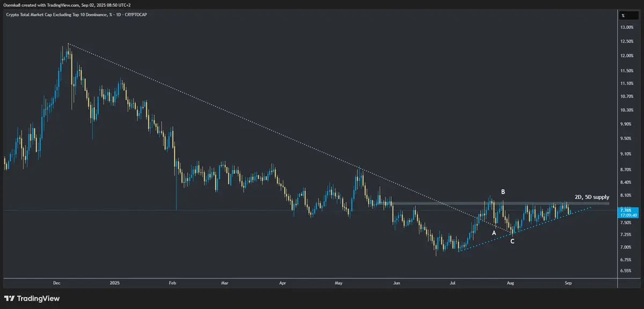Click the 12.50% price axis label
The image size is (644, 309).
click(x=627, y=42)
